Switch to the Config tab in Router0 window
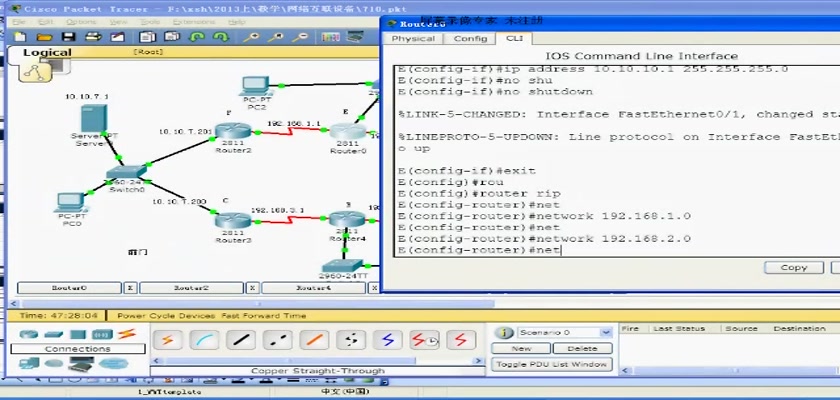This screenshot has height=400, width=840. click(470, 39)
